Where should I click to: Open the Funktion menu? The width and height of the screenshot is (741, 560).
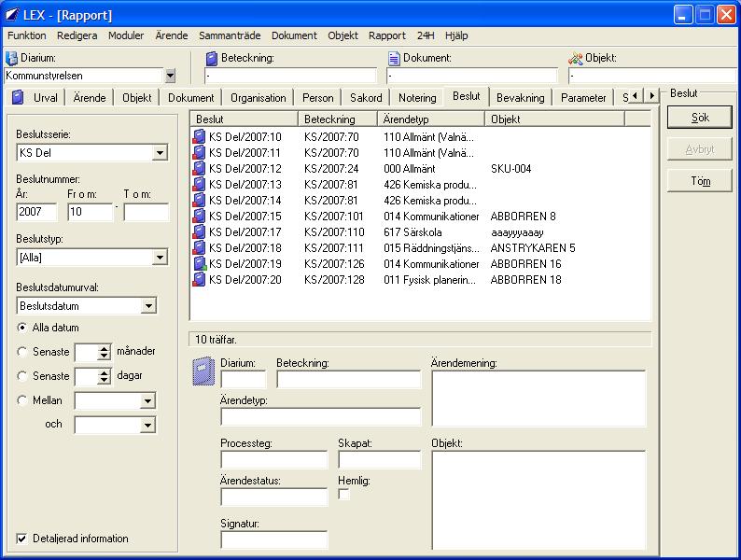tap(27, 35)
